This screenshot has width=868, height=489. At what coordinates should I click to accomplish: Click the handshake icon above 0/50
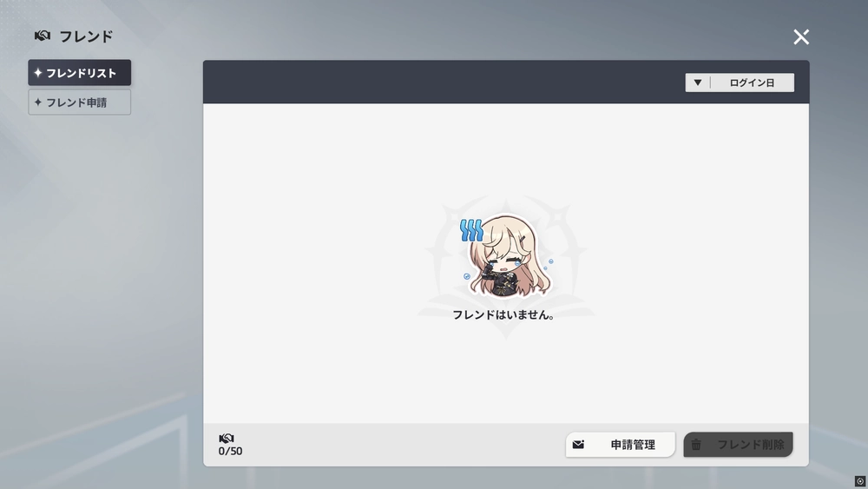(227, 438)
